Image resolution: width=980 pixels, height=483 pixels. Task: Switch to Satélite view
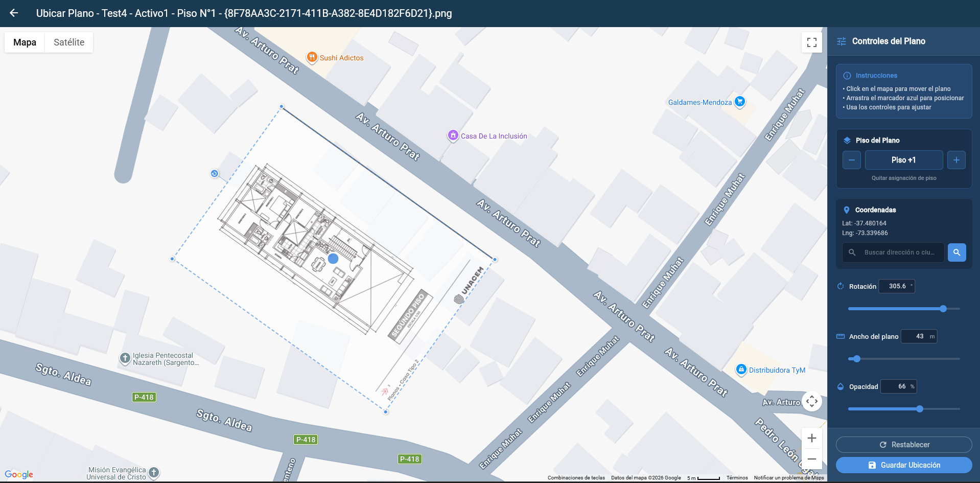69,42
